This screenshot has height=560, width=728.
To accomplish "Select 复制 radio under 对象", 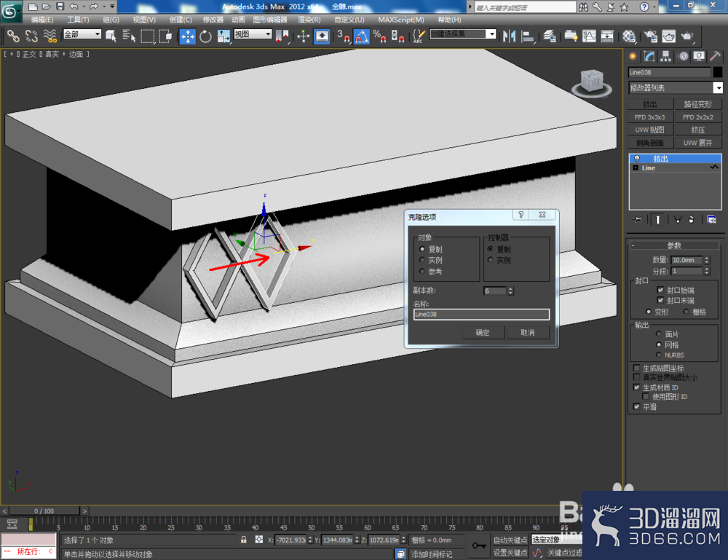I will 422,249.
